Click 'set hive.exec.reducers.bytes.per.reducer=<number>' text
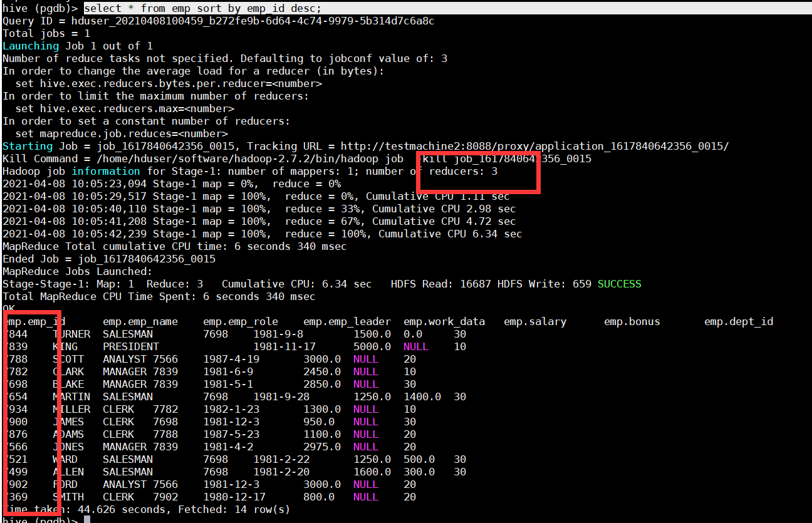Image resolution: width=812 pixels, height=523 pixels. [169, 83]
